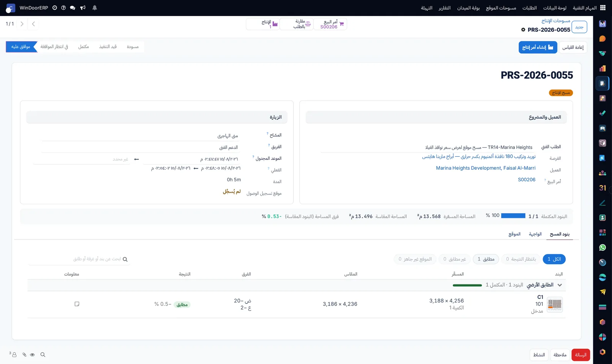
Task: Click the 'إعادة القياس' button
Action: pyautogui.click(x=573, y=47)
